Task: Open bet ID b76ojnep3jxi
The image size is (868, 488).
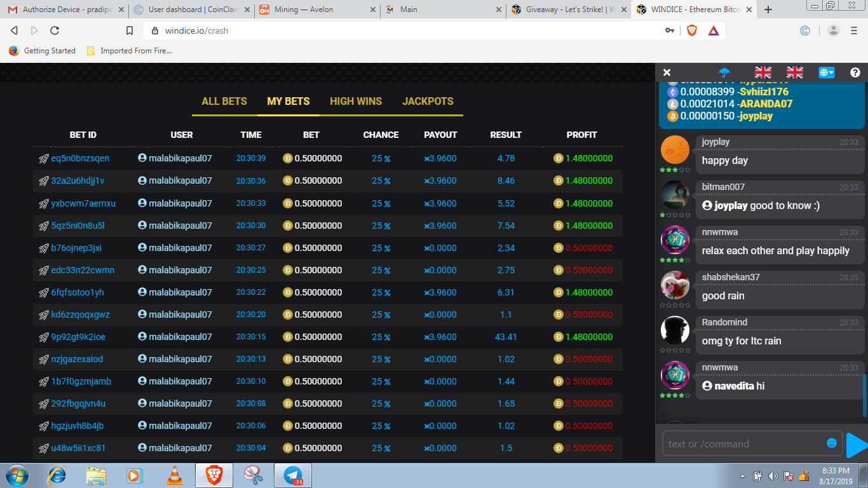Action: (x=76, y=248)
